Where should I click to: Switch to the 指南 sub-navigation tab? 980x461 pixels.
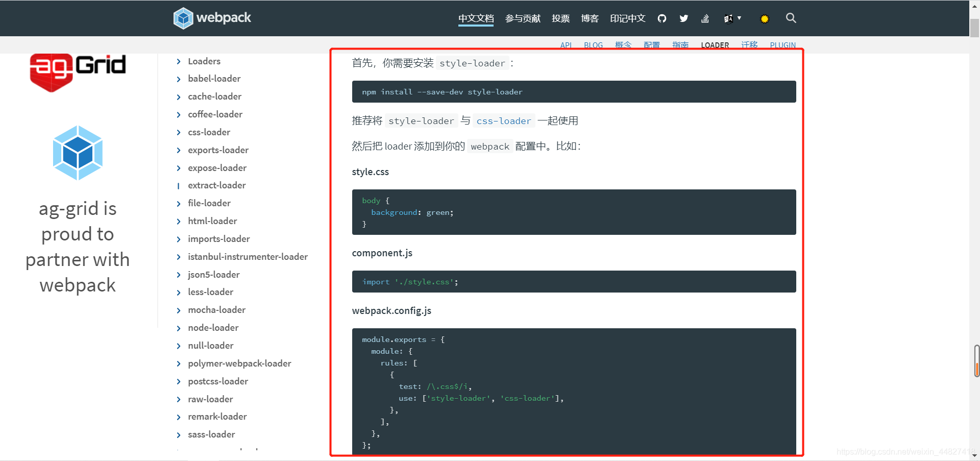coord(680,45)
